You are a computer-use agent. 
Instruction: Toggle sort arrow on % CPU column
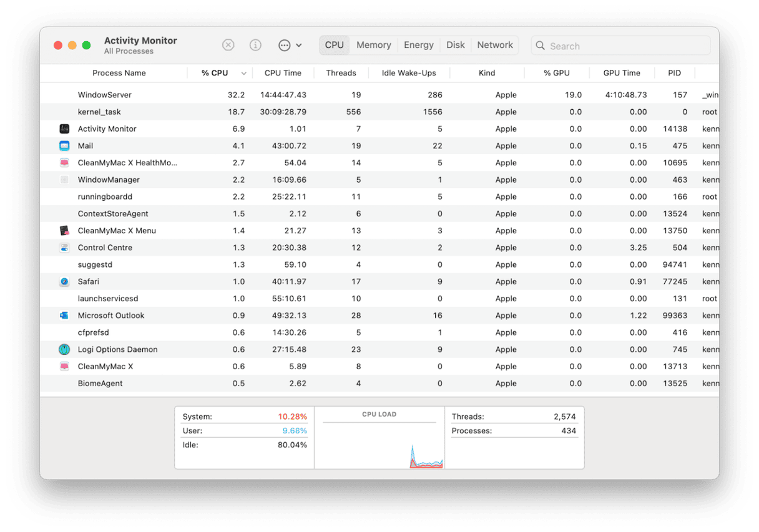(x=244, y=73)
